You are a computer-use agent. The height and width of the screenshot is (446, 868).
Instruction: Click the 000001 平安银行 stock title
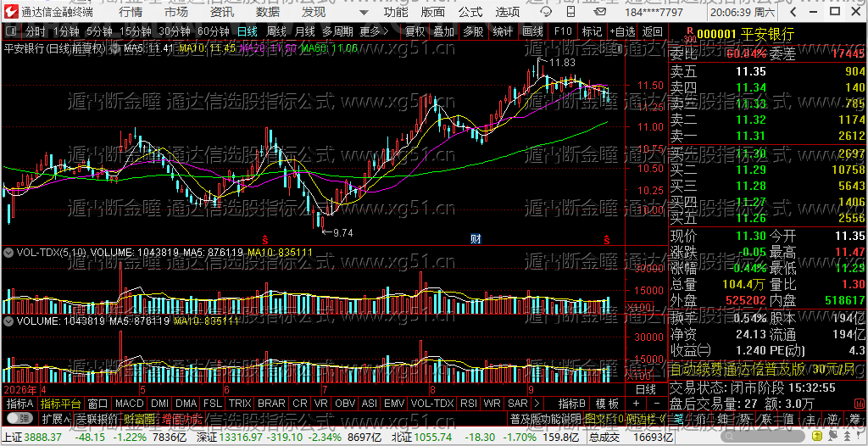coord(746,35)
